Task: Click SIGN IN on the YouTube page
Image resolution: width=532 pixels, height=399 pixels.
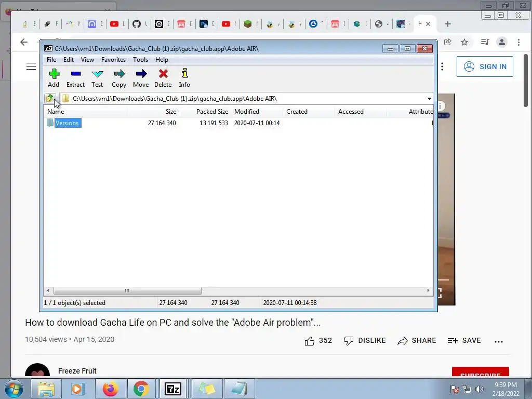Action: [485, 66]
